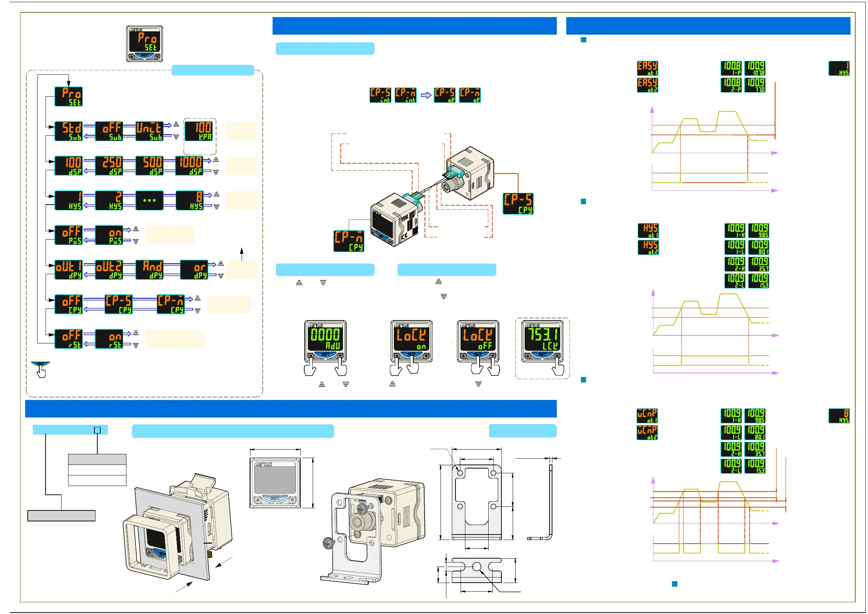
Task: Click the blue SET button under the pointing hand
Action: 40,364
